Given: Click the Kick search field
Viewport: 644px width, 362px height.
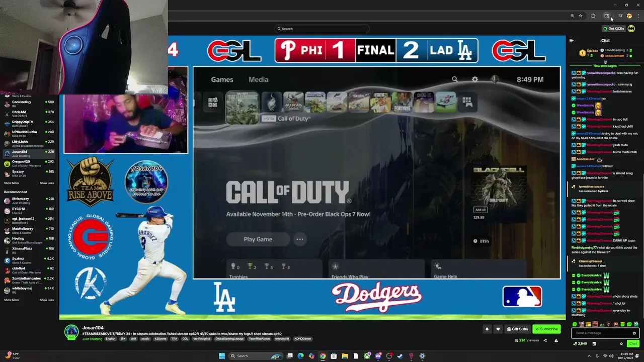Looking at the screenshot, I should point(322,29).
